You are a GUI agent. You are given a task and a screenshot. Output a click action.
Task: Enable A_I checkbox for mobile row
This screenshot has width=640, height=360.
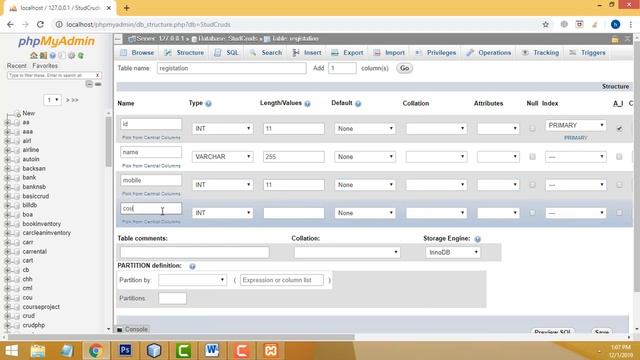point(619,185)
